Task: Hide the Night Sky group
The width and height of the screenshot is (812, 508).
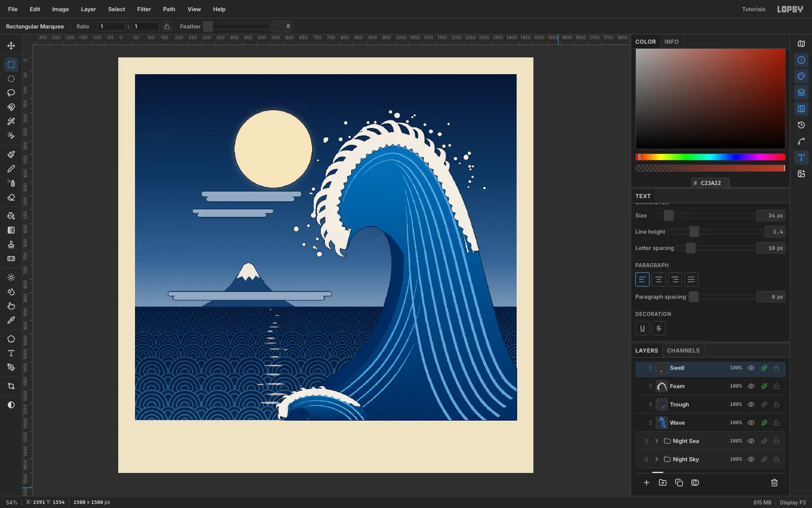Action: tap(751, 459)
